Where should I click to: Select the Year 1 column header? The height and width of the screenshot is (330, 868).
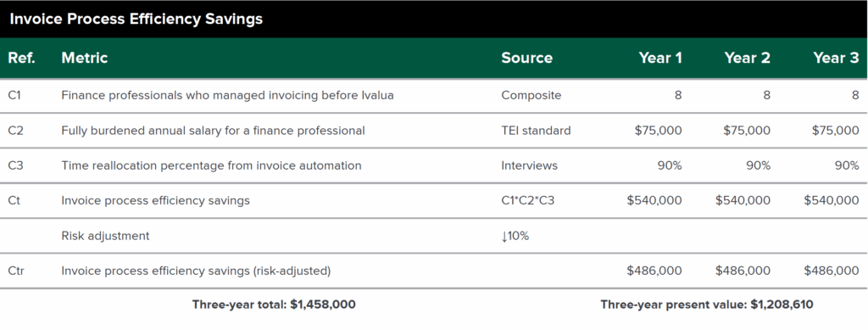(660, 58)
